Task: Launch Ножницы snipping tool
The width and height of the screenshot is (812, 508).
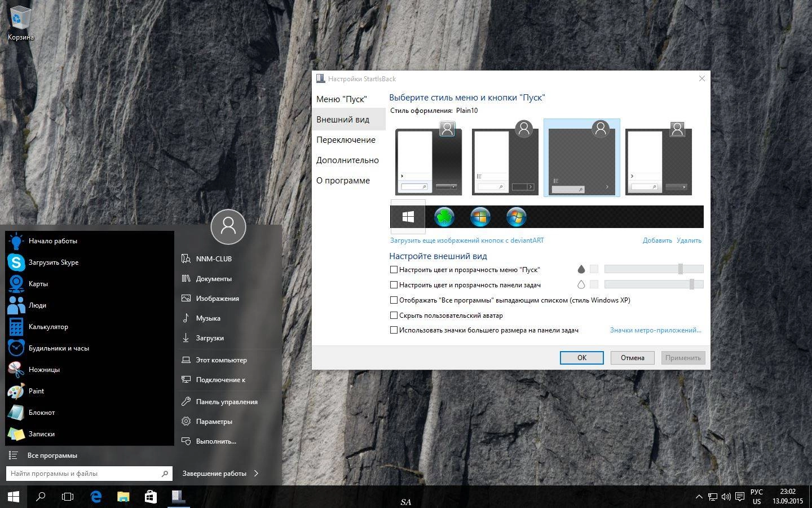Action: point(90,370)
